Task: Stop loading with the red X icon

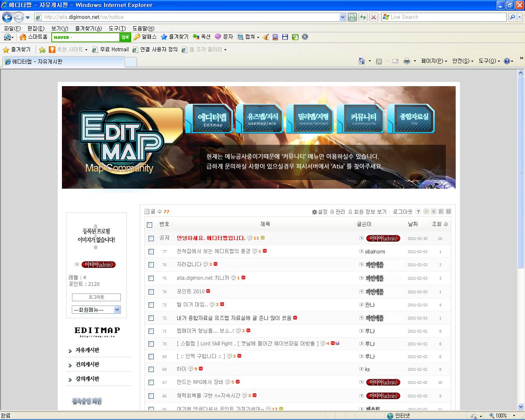Action: pos(373,17)
